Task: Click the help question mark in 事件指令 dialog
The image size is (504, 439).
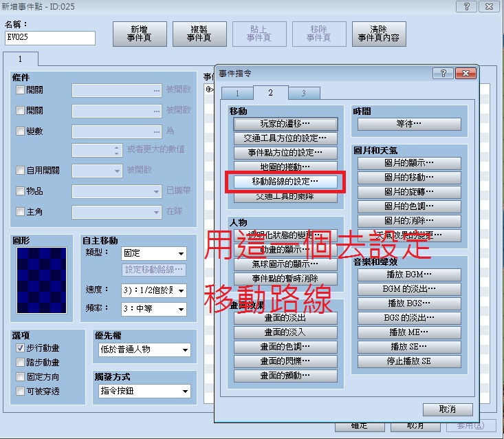Action: click(443, 74)
